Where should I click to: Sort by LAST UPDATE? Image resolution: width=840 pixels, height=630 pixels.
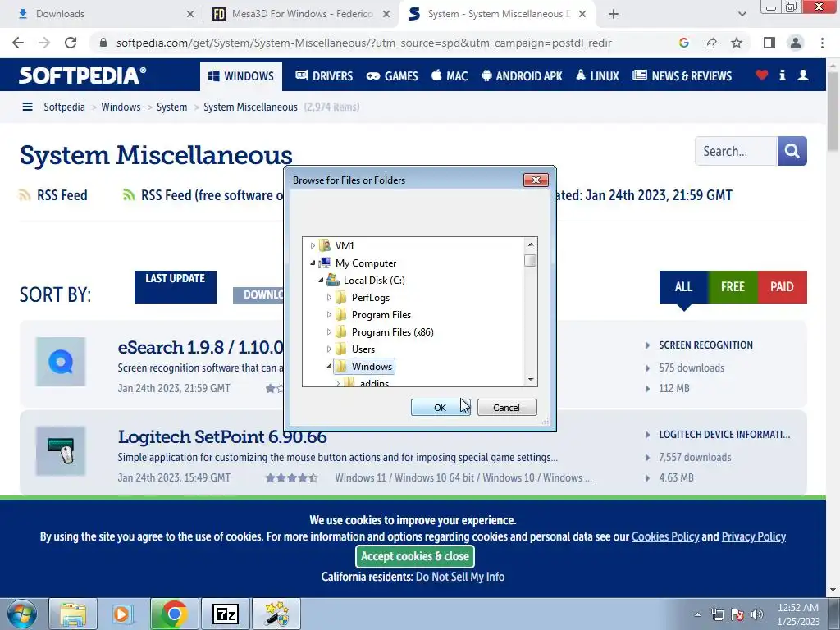click(x=176, y=286)
